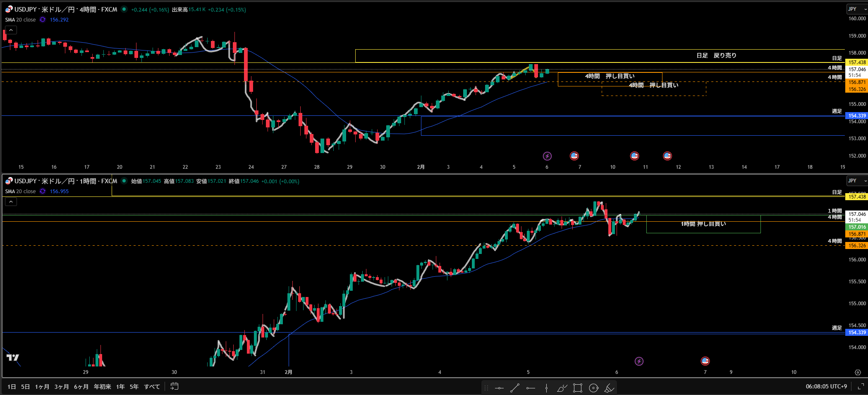Select the horizontal ray drawing tool
868x395 pixels.
[531, 388]
